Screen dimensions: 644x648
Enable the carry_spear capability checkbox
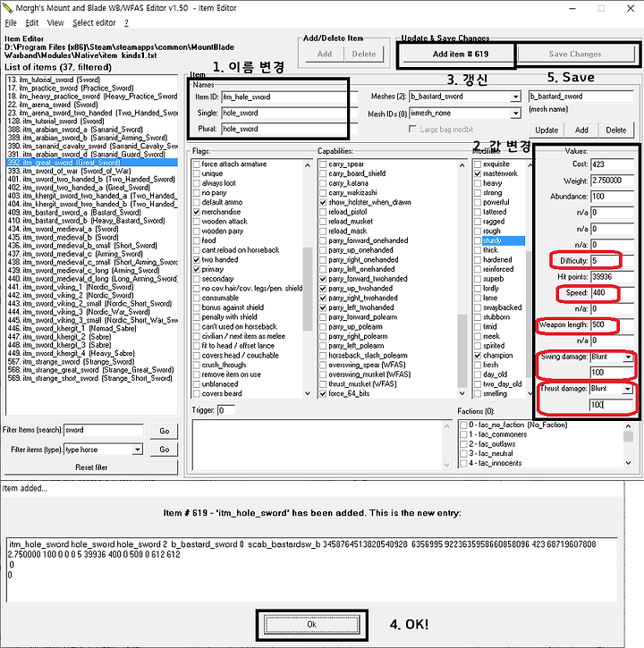pyautogui.click(x=323, y=164)
